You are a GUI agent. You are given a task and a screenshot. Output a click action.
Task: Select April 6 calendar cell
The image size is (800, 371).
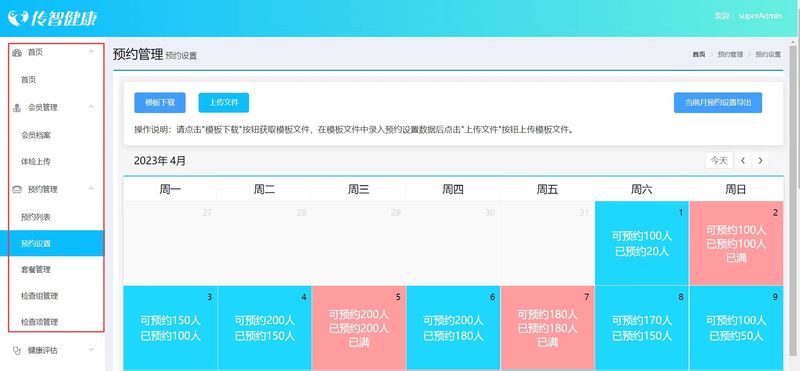click(x=453, y=328)
